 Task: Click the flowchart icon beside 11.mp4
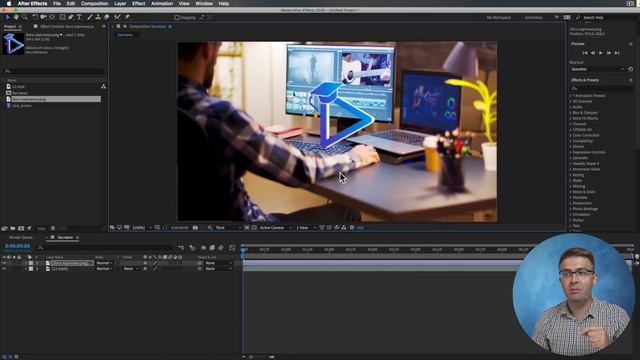pos(103,87)
